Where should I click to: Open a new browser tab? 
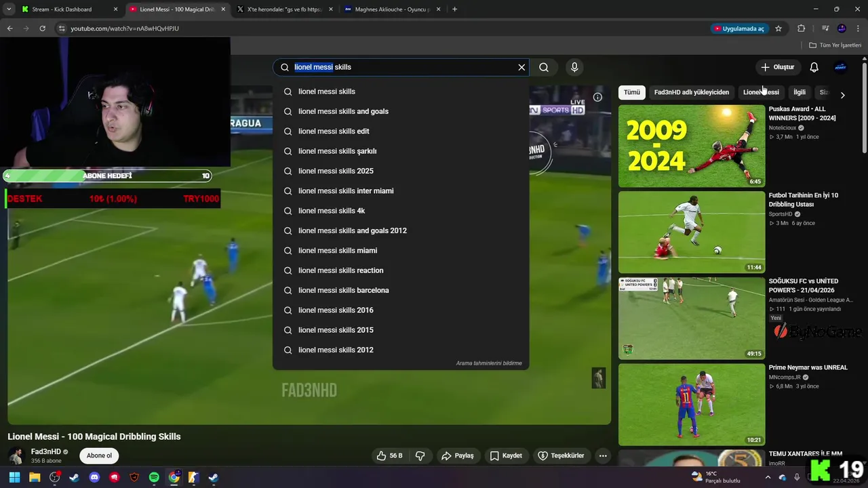[454, 9]
